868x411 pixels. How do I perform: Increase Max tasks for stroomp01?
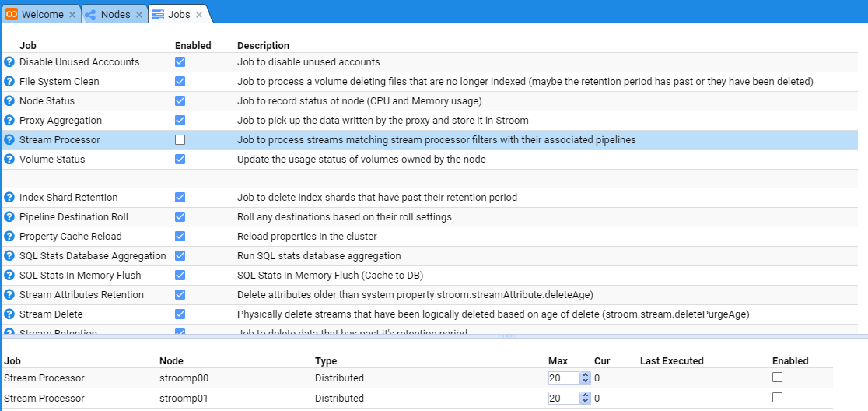(x=585, y=395)
